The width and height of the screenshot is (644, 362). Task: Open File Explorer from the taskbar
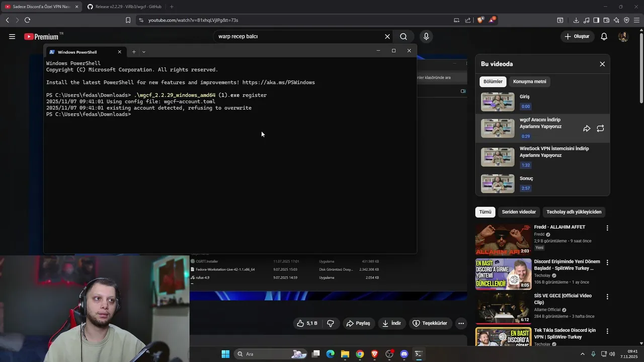(x=345, y=354)
